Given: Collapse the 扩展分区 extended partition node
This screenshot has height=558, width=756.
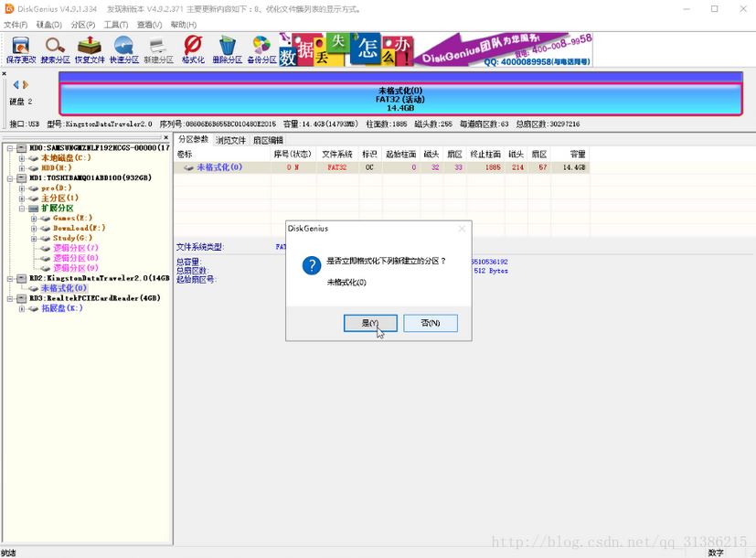Looking at the screenshot, I should (22, 209).
